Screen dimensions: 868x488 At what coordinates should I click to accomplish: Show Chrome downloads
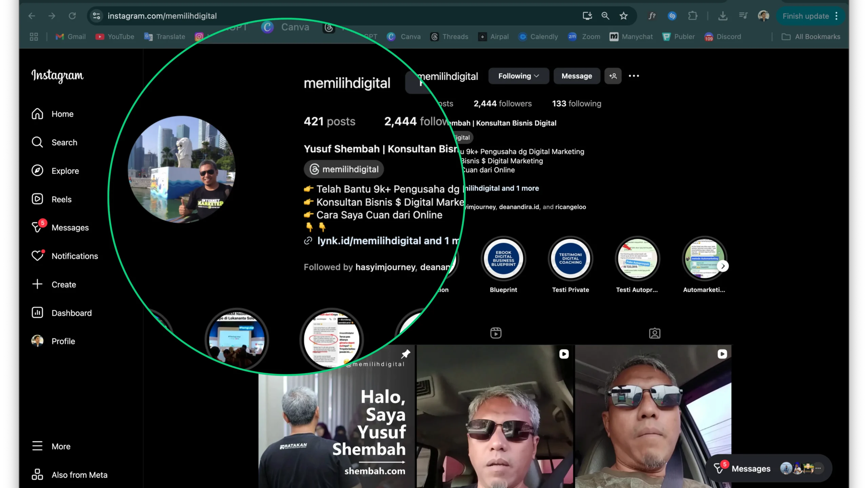point(723,16)
